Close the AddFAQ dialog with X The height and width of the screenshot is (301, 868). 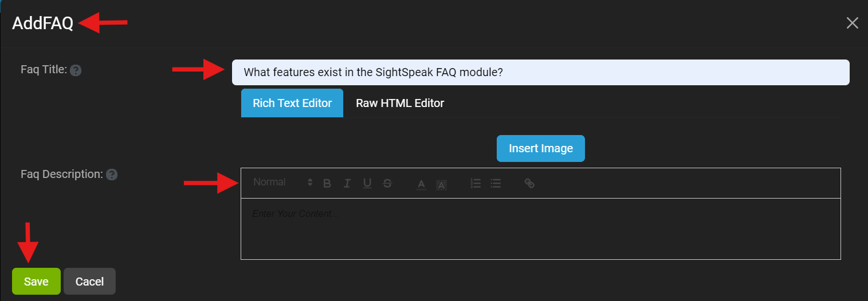coord(853,23)
